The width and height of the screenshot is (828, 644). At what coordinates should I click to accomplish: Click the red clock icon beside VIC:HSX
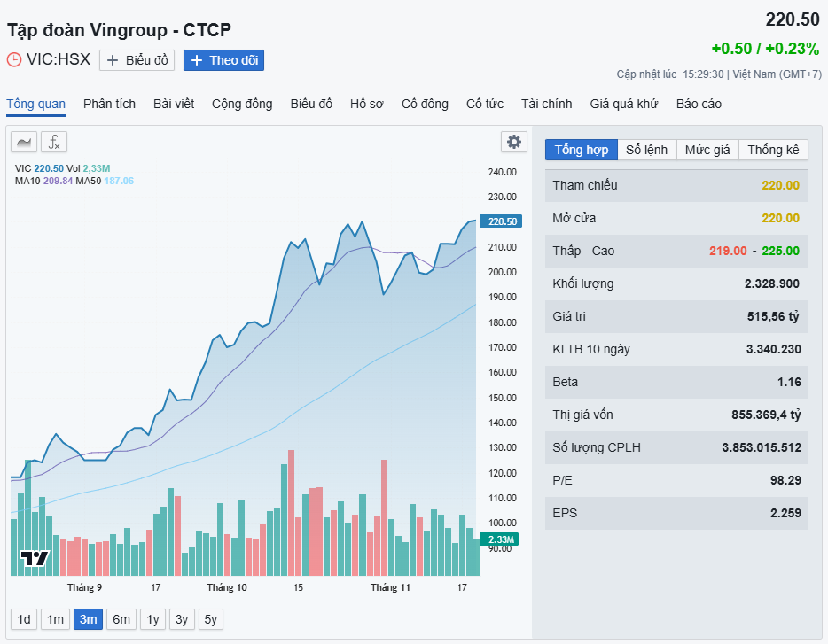click(14, 60)
